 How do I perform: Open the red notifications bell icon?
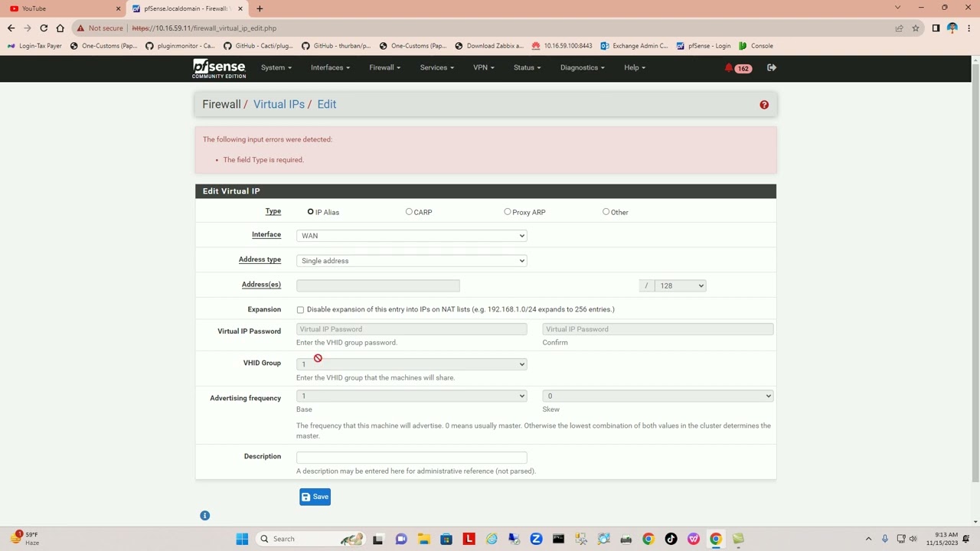(x=729, y=68)
